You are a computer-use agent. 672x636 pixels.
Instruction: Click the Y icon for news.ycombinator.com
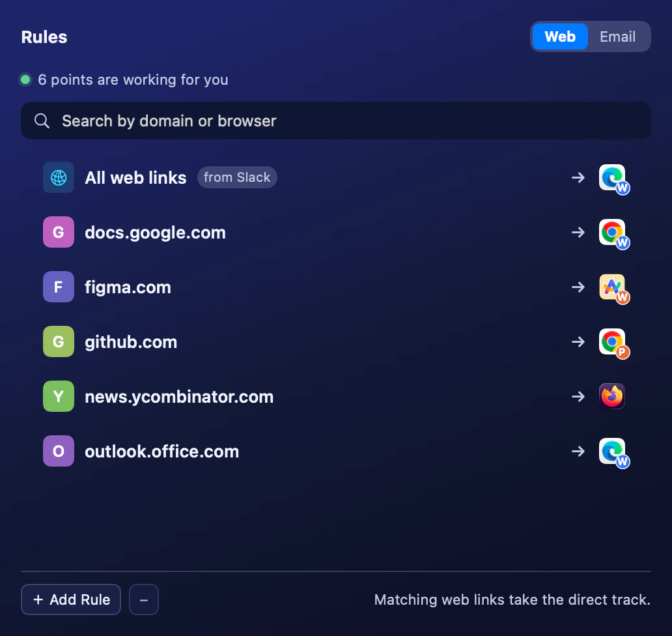point(59,396)
